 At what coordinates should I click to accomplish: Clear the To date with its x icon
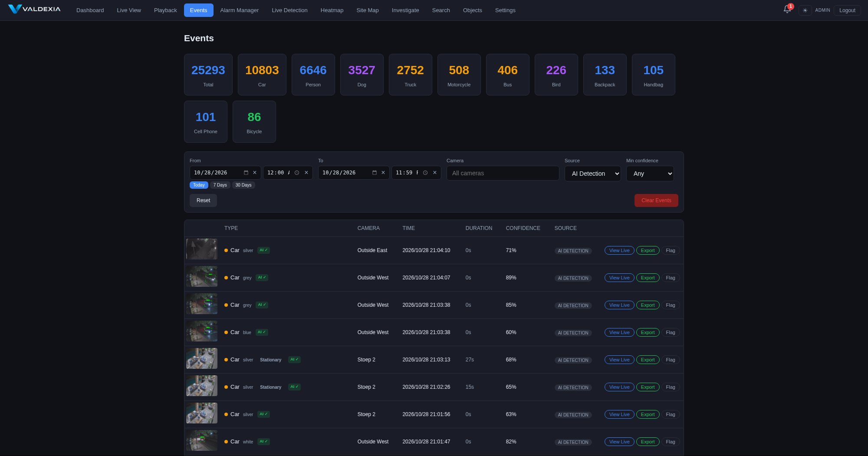(x=383, y=173)
